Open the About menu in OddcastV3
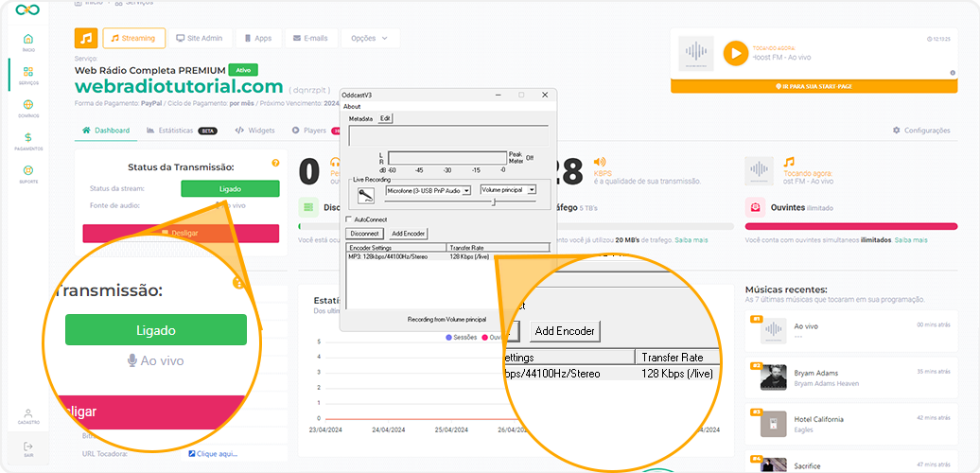The image size is (980, 473). [352, 106]
